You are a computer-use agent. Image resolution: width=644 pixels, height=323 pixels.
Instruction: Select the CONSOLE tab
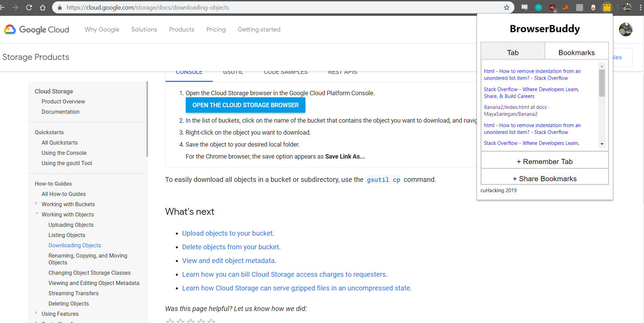[189, 73]
